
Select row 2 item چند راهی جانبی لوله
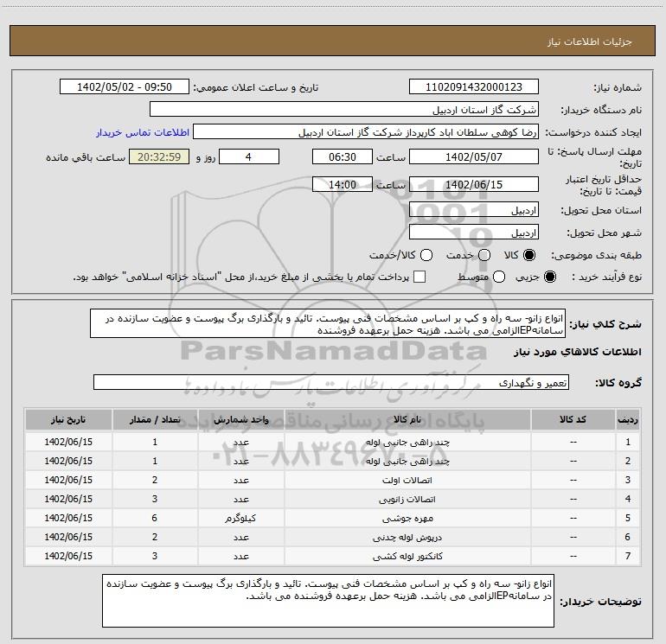pyautogui.click(x=407, y=461)
